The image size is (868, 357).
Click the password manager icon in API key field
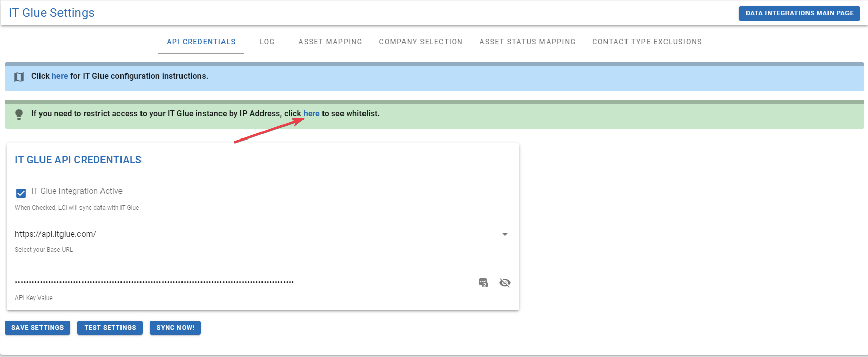tap(483, 283)
